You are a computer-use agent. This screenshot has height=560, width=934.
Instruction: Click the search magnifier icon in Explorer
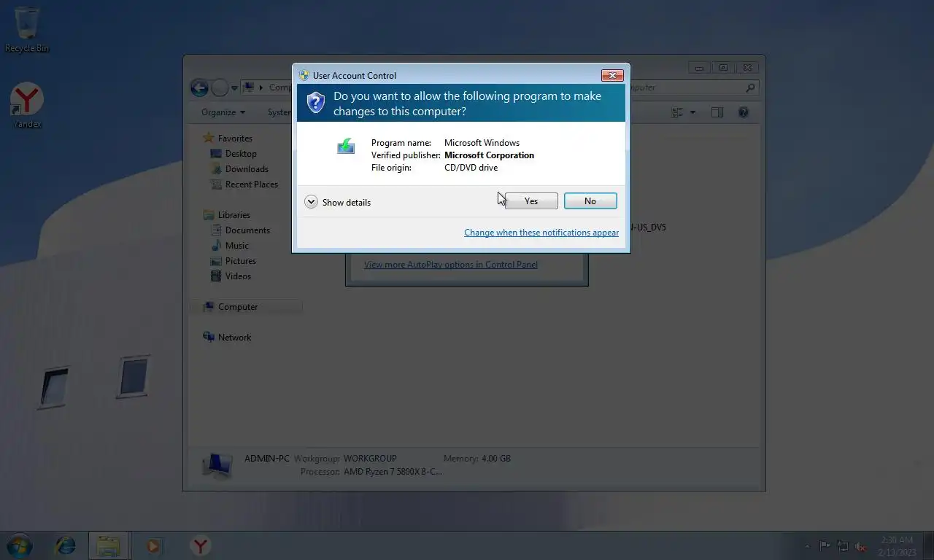coord(750,87)
